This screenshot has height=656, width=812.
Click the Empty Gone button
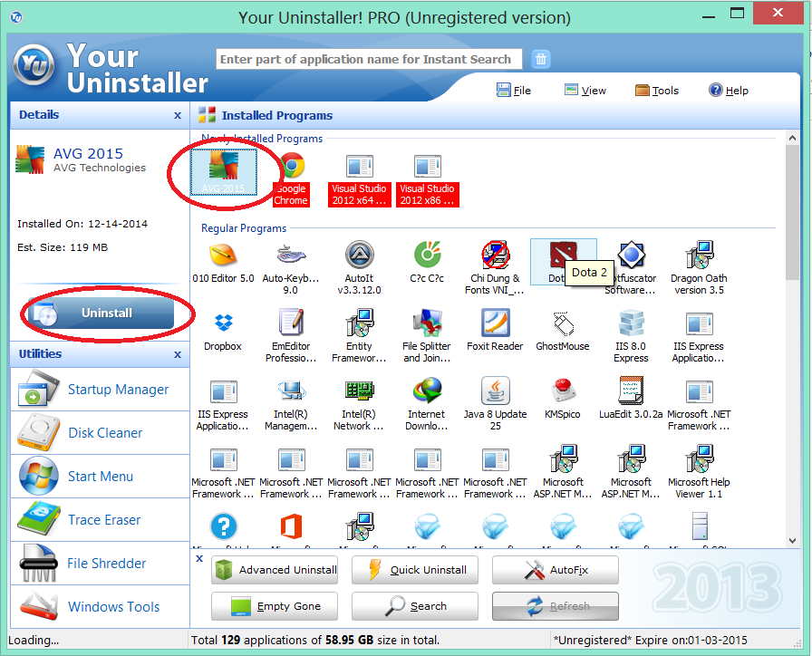(275, 606)
